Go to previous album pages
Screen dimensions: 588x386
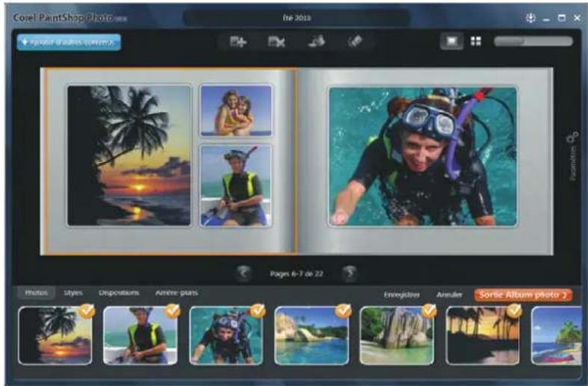click(244, 273)
